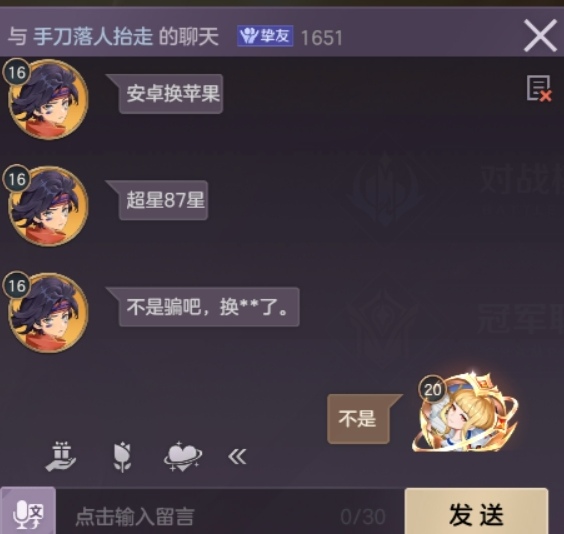
Task: Clear chat history with the list-X icon
Action: click(539, 88)
